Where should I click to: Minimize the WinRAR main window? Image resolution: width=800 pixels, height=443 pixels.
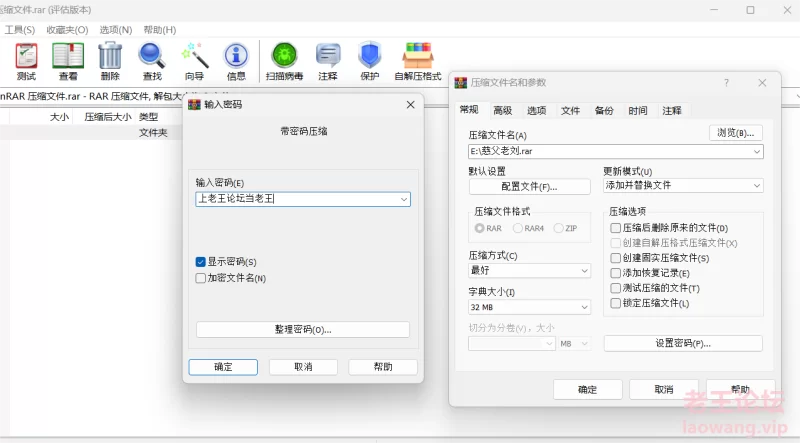click(714, 10)
